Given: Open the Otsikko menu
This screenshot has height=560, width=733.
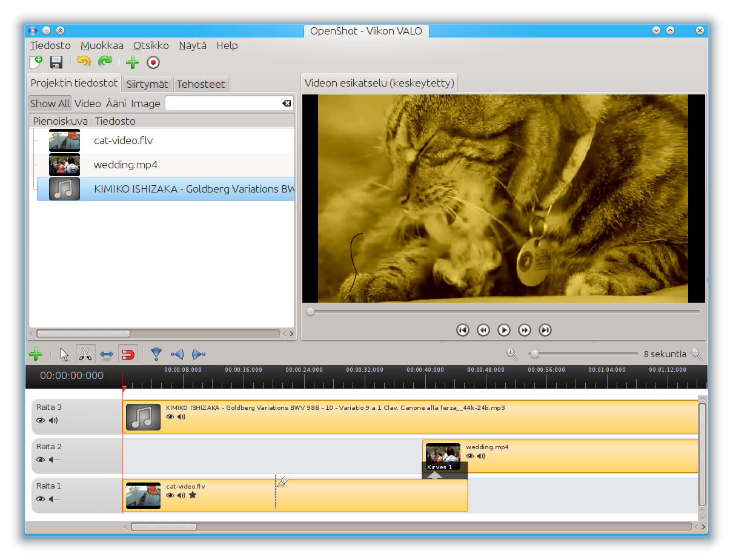Looking at the screenshot, I should click(x=151, y=45).
